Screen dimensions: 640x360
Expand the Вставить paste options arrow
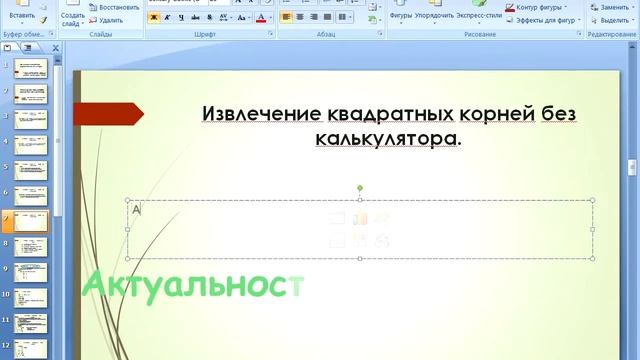[x=22, y=24]
